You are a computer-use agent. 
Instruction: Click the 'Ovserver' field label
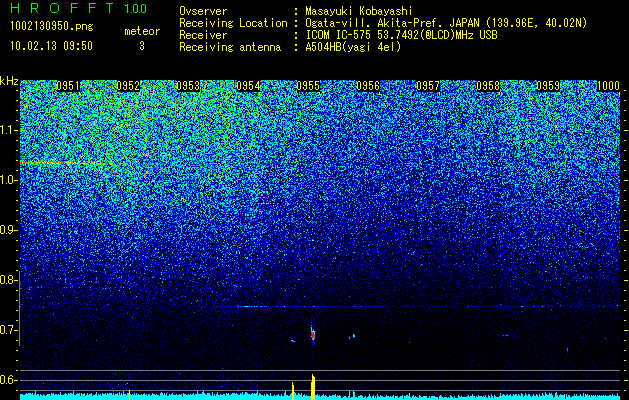[203, 11]
